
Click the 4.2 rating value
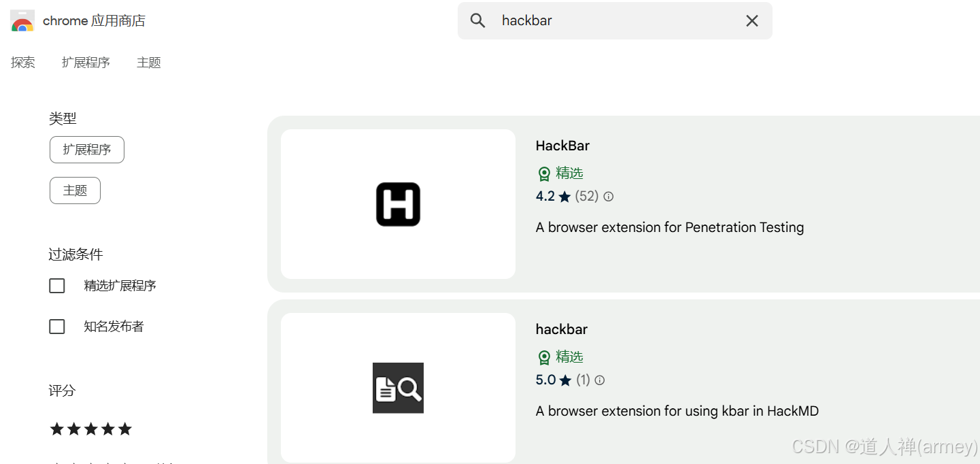545,197
